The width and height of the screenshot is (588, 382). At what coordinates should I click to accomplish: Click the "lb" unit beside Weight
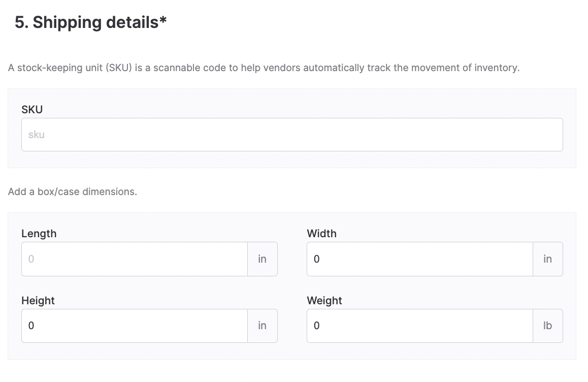[548, 326]
